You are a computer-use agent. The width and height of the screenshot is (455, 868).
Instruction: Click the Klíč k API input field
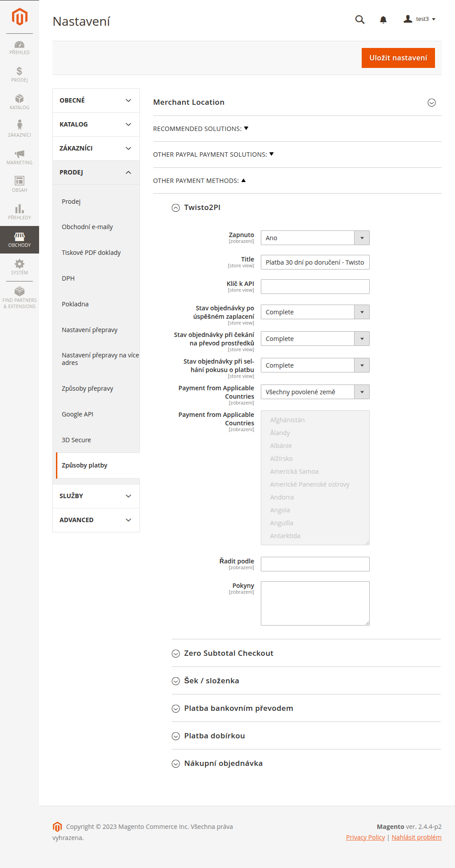tap(315, 287)
